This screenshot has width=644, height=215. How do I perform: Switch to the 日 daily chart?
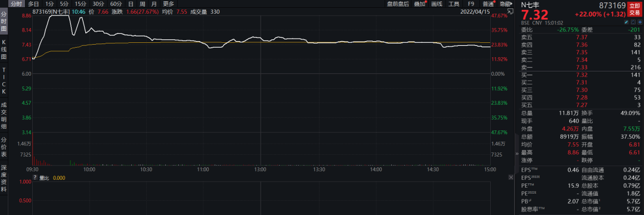click(x=131, y=4)
